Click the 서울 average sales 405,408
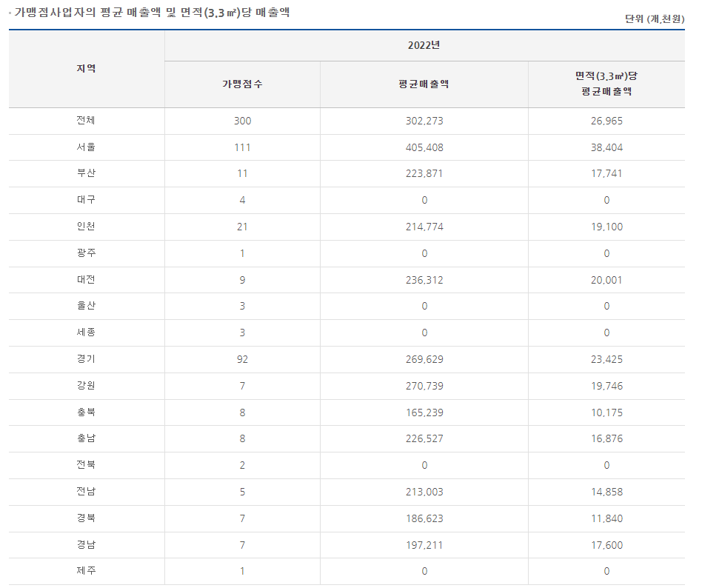Viewport: 702px width, 588px height. click(424, 147)
